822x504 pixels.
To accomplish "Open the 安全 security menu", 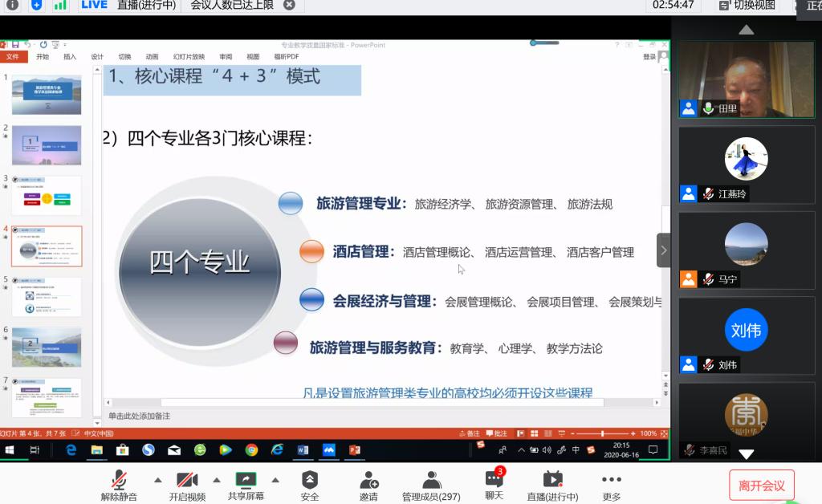I will [310, 485].
